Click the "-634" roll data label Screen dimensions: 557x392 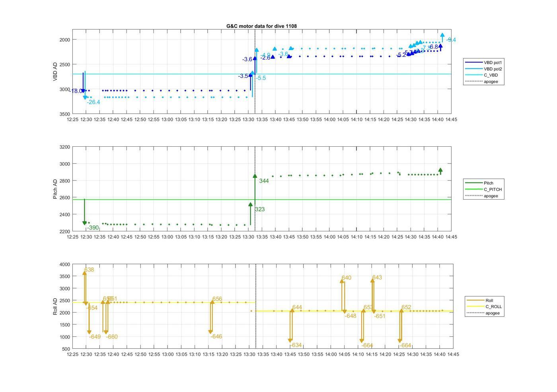point(296,345)
